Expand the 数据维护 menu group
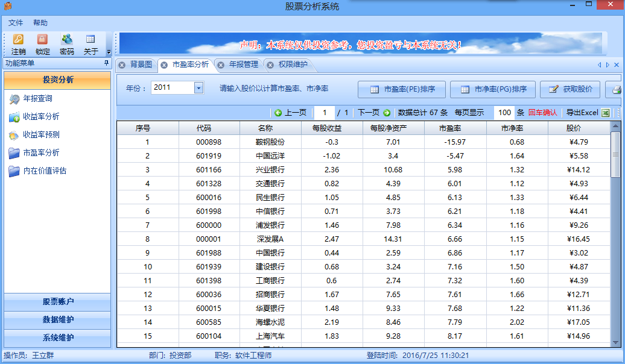 [57, 319]
